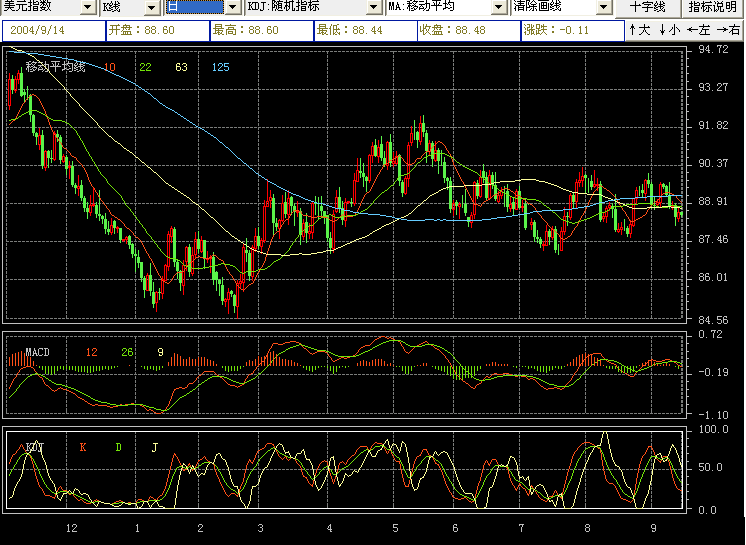Click the KDJ indicator panel label

point(35,447)
